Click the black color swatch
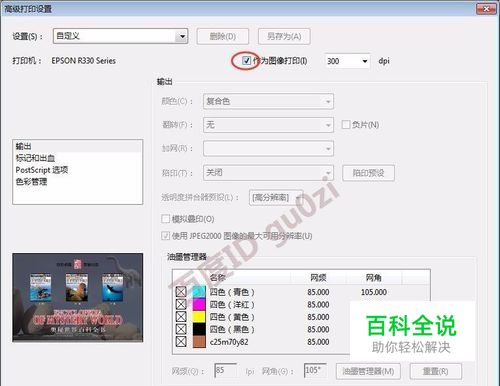Viewport: 500px width, 386px height. [199, 329]
